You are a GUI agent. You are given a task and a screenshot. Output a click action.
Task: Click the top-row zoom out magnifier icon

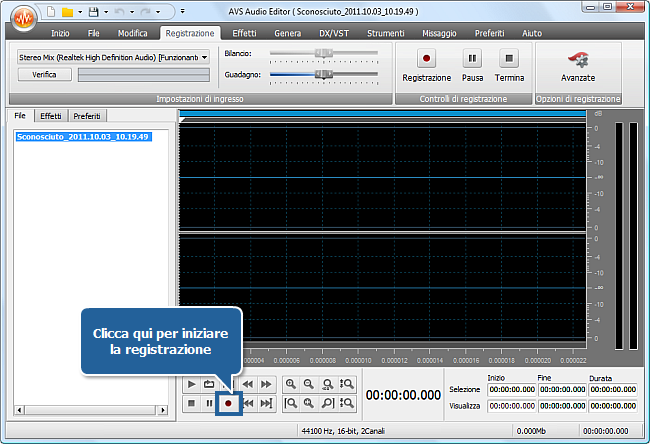310,384
